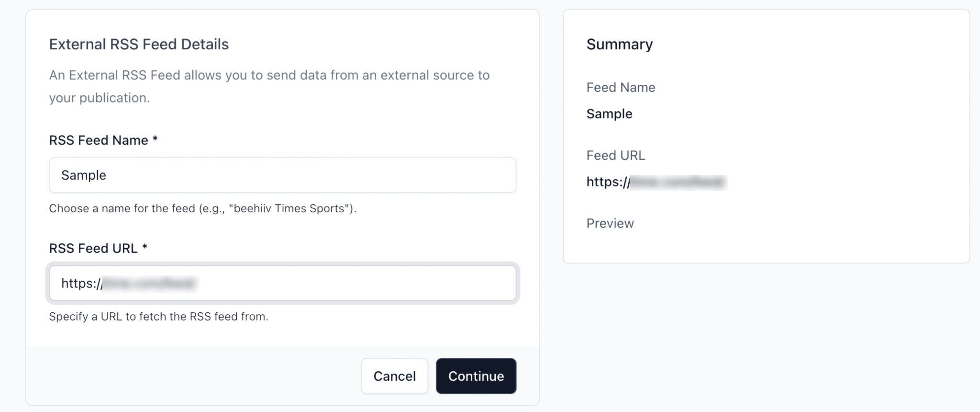Click the 'Choose a name for the feed' hint
Image resolution: width=980 pixels, height=412 pixels.
203,208
